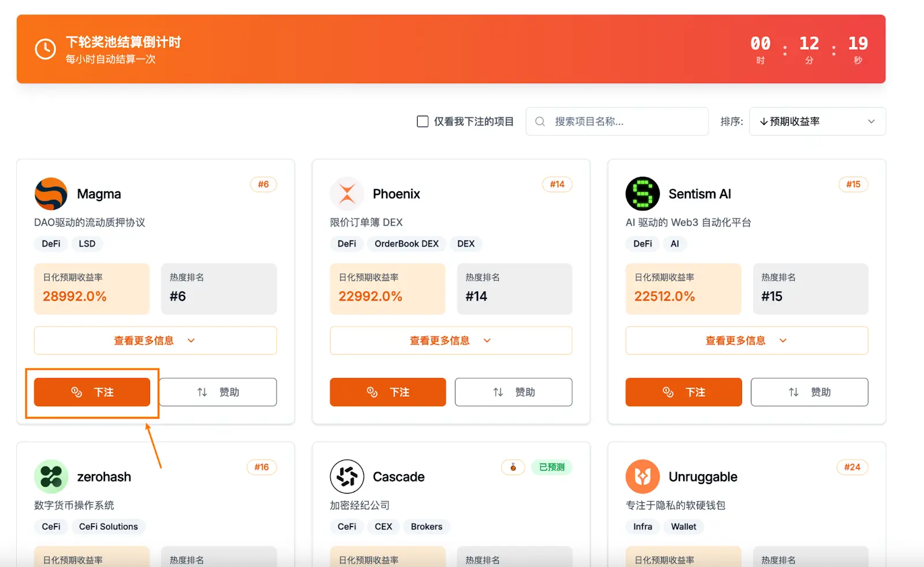Click the Unruggable project logo

[x=642, y=477]
